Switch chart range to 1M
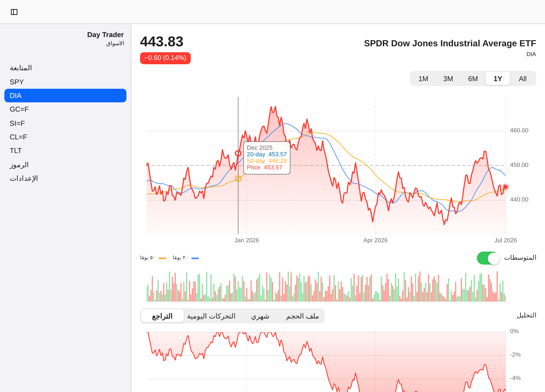545x392 pixels. click(423, 79)
